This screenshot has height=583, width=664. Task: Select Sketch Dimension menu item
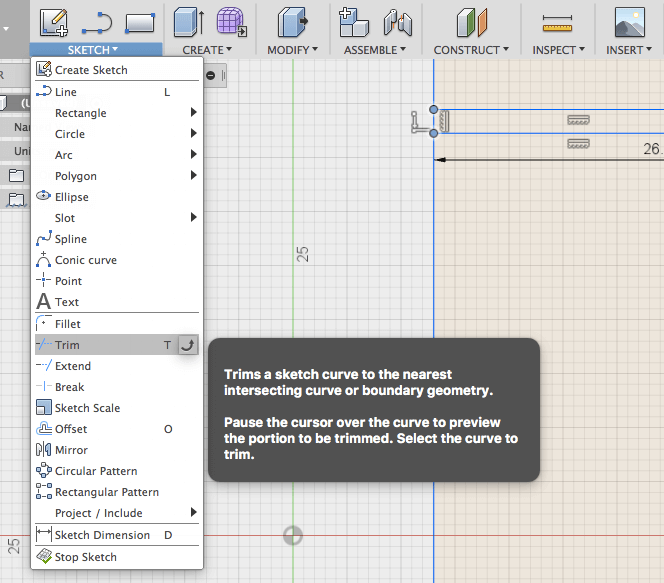point(102,535)
